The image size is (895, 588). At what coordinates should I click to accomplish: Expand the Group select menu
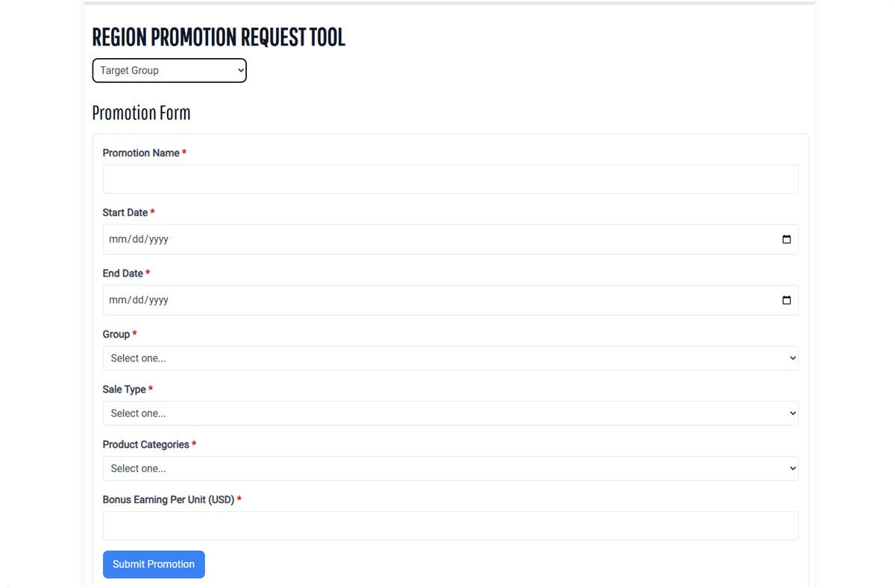(x=450, y=358)
